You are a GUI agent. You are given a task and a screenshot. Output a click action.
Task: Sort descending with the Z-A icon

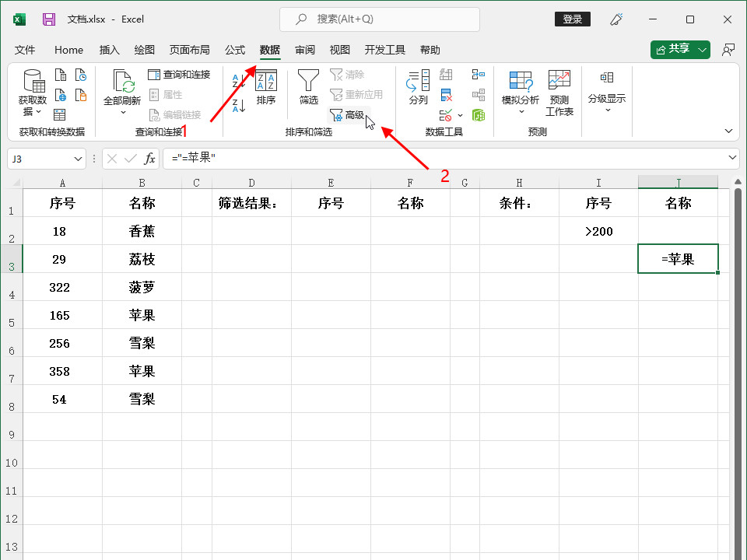click(x=239, y=106)
